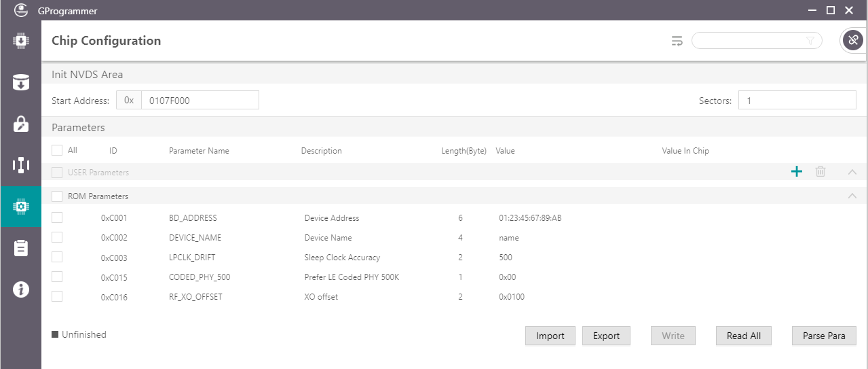Check the All parameters checkbox
The height and width of the screenshot is (369, 868).
[57, 150]
